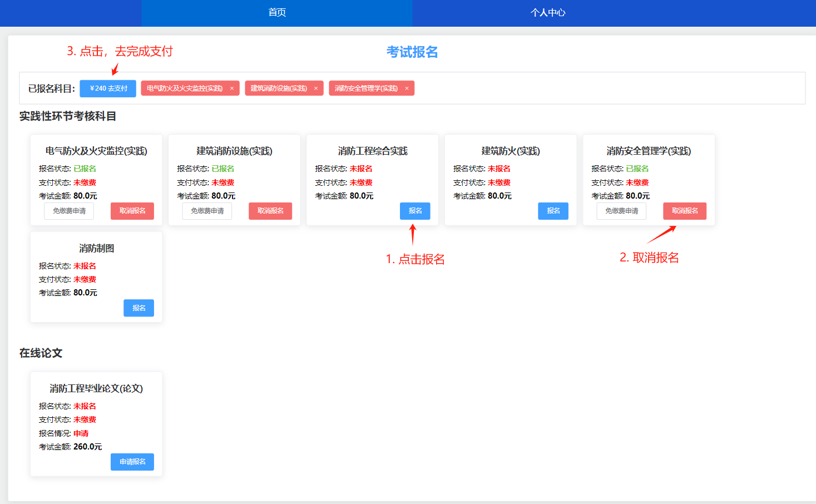Select the 消防安全管理学(实践) registered tag
This screenshot has height=504, width=816.
(x=366, y=88)
